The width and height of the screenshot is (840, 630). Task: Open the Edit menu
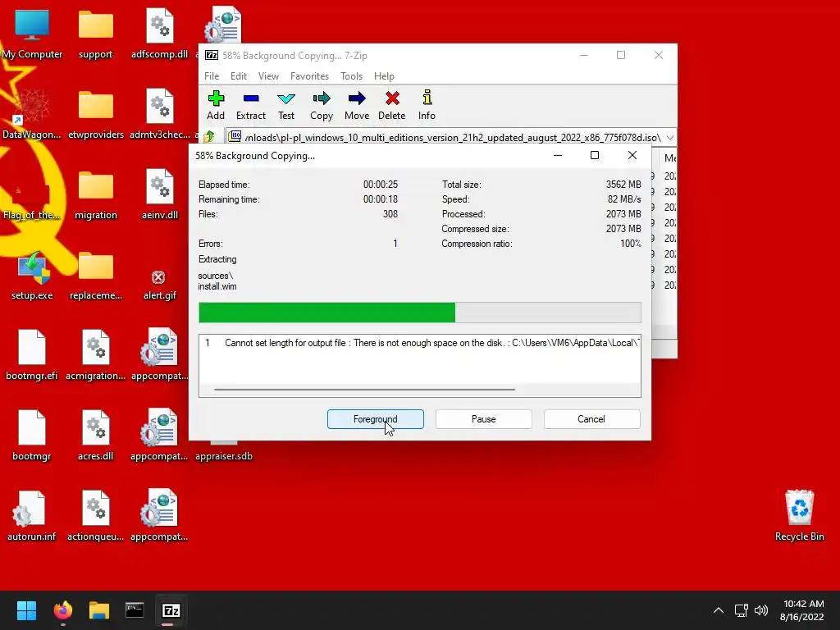point(239,76)
